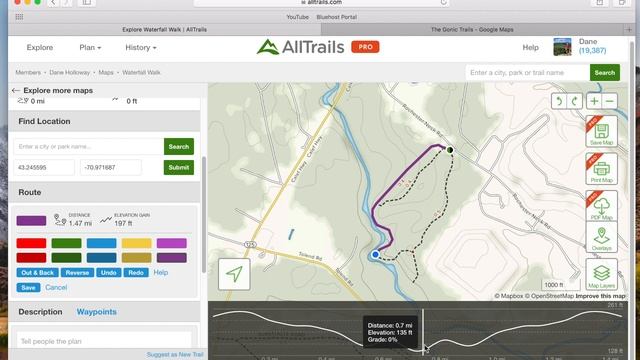The width and height of the screenshot is (640, 360).
Task: Click Search in Find Location
Action: pos(179,147)
